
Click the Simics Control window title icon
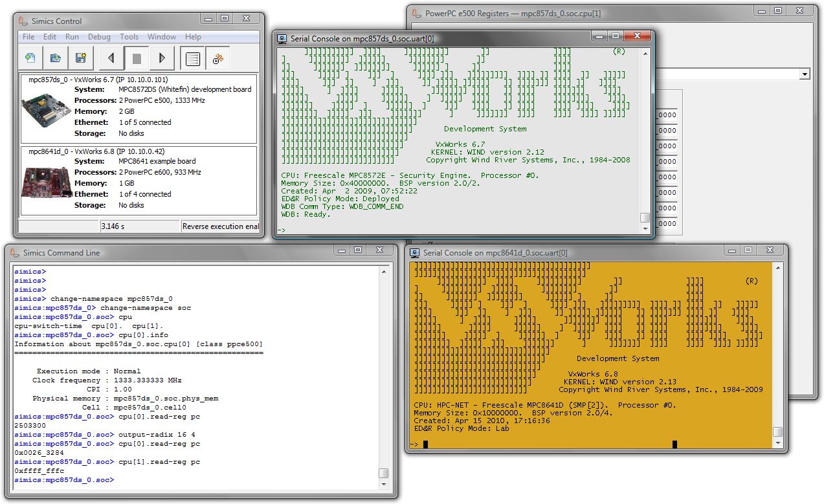pyautogui.click(x=25, y=21)
